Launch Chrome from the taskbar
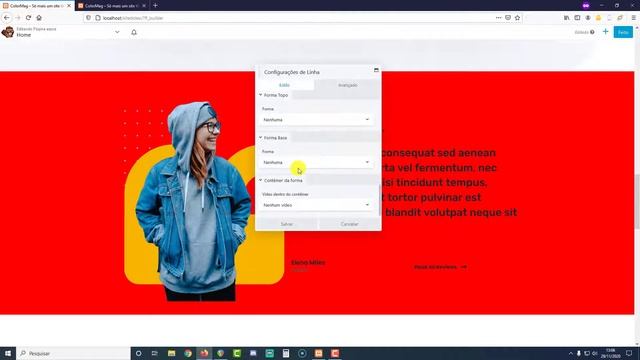 (x=188, y=353)
